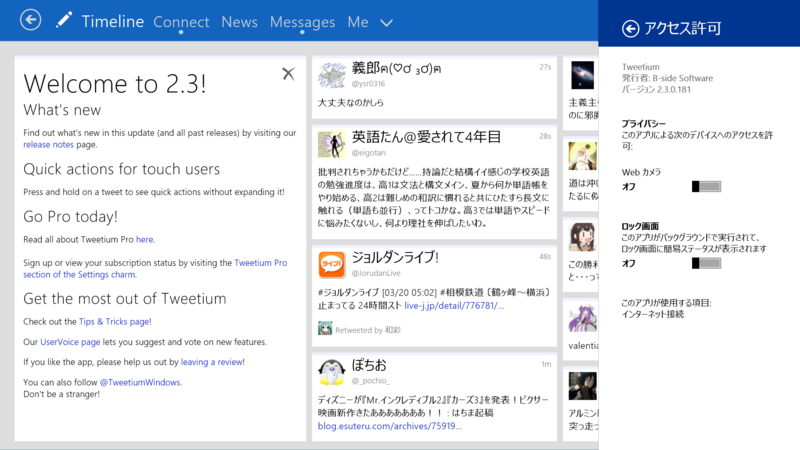The height and width of the screenshot is (450, 800).
Task: Follow the @TweetiumWindows link
Action: 140,382
